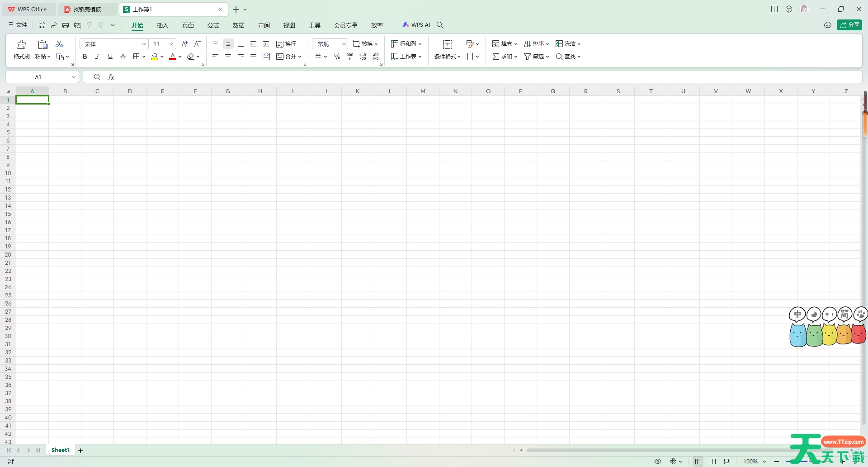Click the Cut scissors icon
The width and height of the screenshot is (868, 467).
(x=59, y=44)
